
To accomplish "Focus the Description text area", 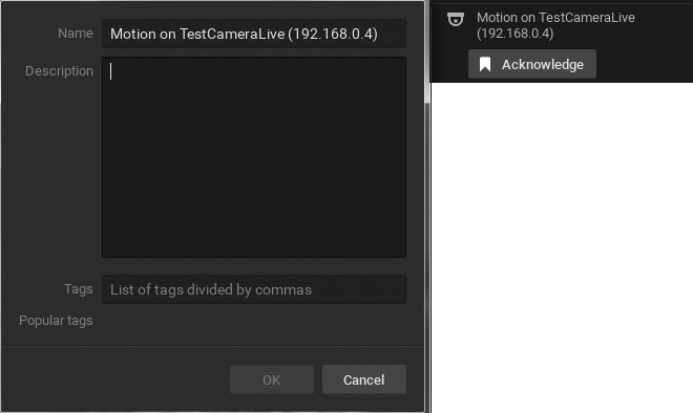I will point(254,157).
